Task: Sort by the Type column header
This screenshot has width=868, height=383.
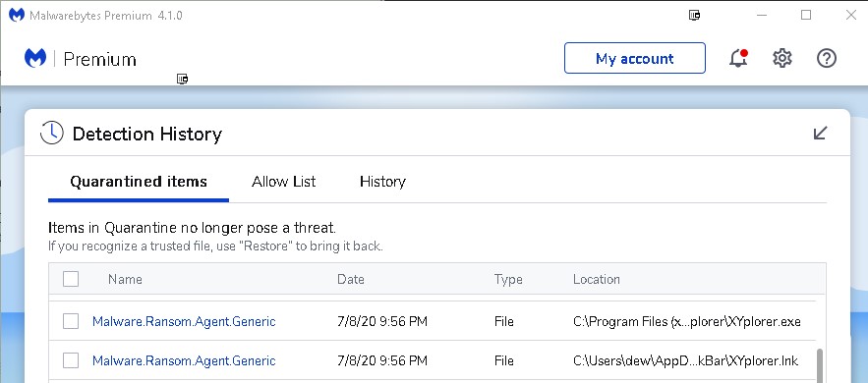Action: (508, 279)
